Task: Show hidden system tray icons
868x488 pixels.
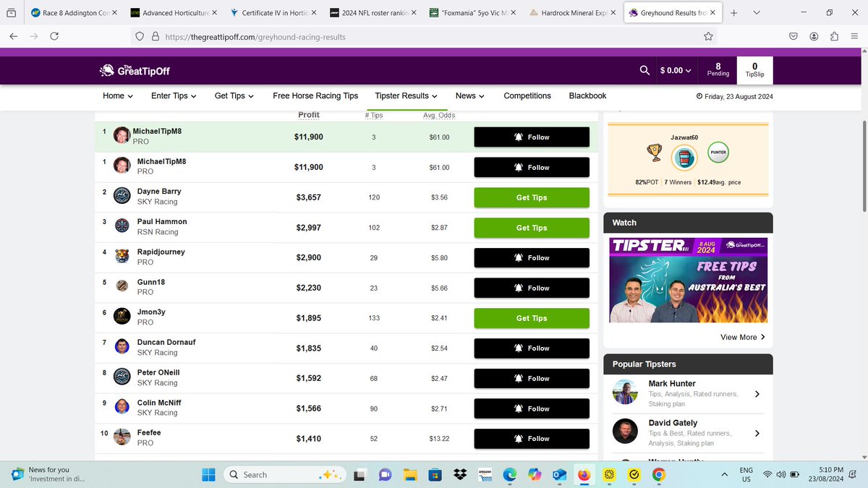Action: (x=725, y=475)
